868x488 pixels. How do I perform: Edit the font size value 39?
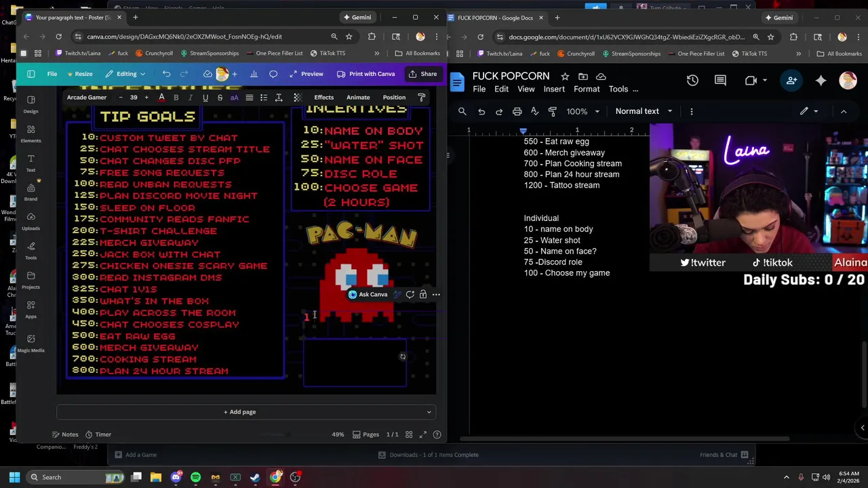point(134,98)
